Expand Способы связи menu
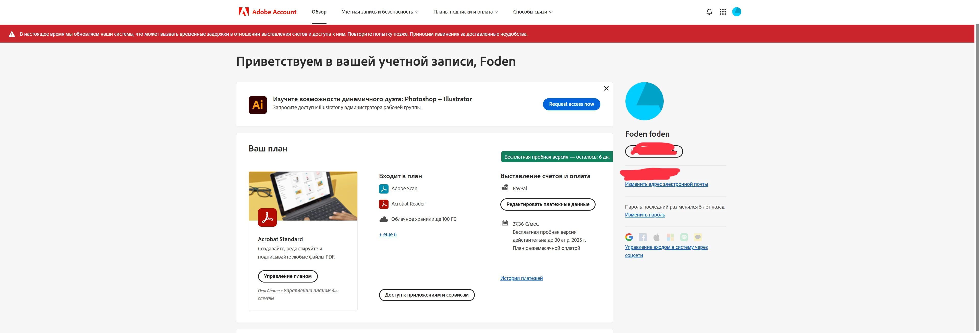Image resolution: width=980 pixels, height=333 pixels. 532,12
